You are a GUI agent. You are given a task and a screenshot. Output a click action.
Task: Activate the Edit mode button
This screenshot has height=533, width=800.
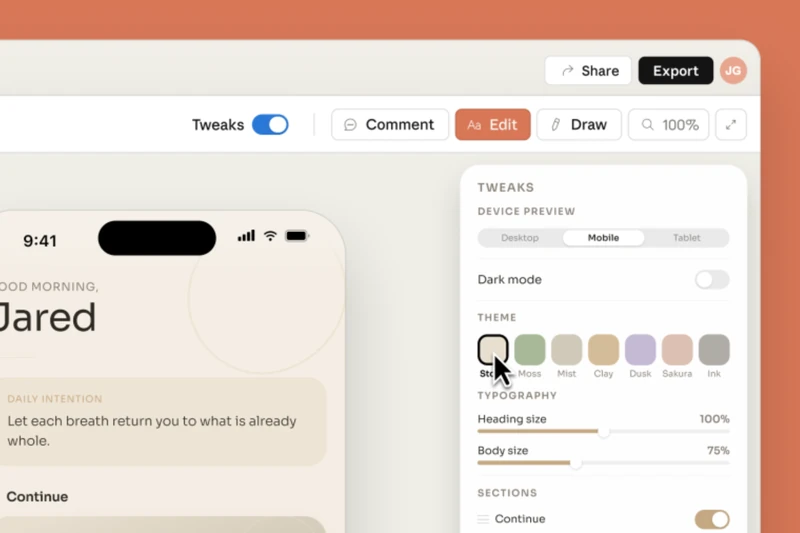pyautogui.click(x=492, y=125)
